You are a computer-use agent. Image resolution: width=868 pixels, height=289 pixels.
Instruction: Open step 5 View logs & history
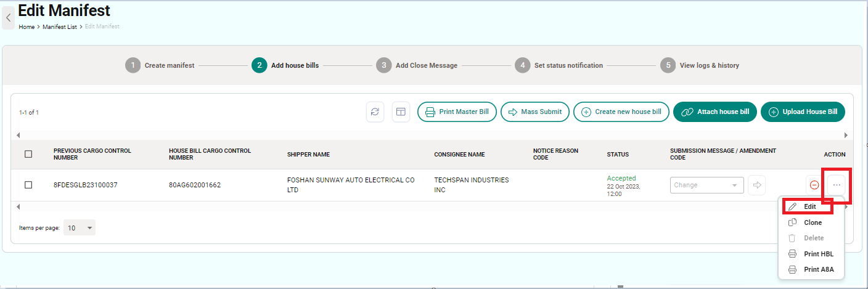click(x=699, y=65)
